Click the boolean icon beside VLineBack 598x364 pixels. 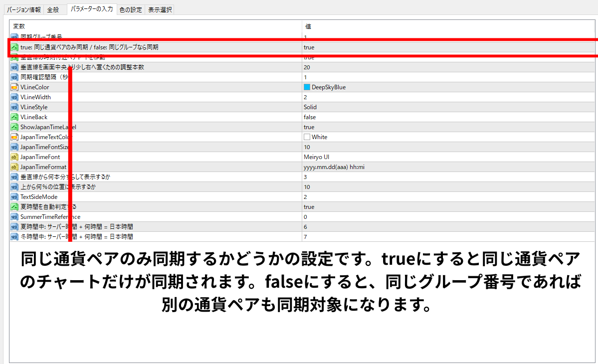pyautogui.click(x=14, y=117)
